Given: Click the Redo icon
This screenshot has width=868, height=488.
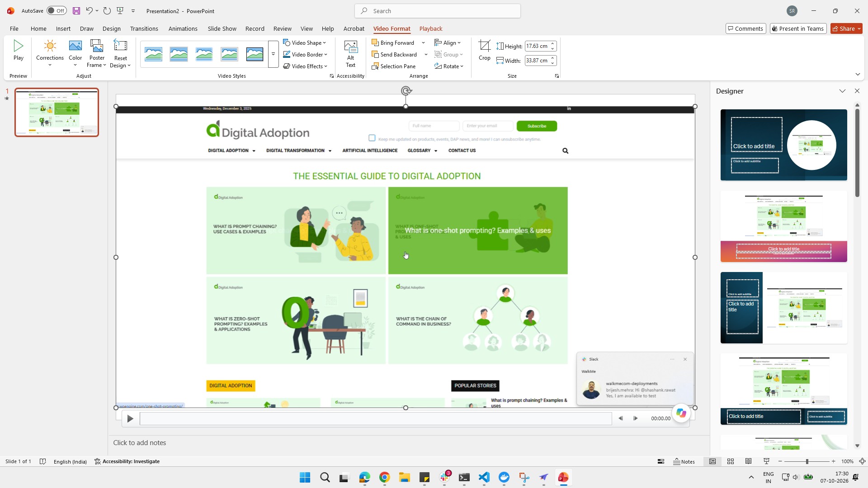Looking at the screenshot, I should click(x=107, y=11).
